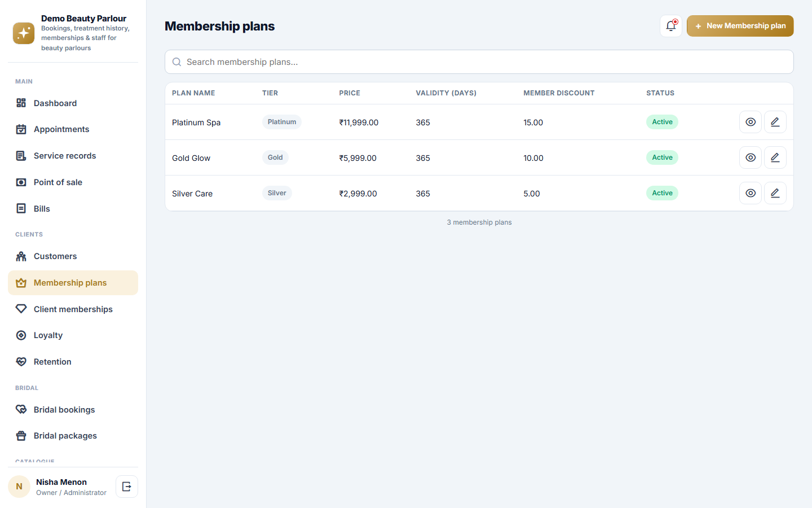This screenshot has height=508, width=812.
Task: Select the Silver Care plan name
Action: tap(192, 194)
